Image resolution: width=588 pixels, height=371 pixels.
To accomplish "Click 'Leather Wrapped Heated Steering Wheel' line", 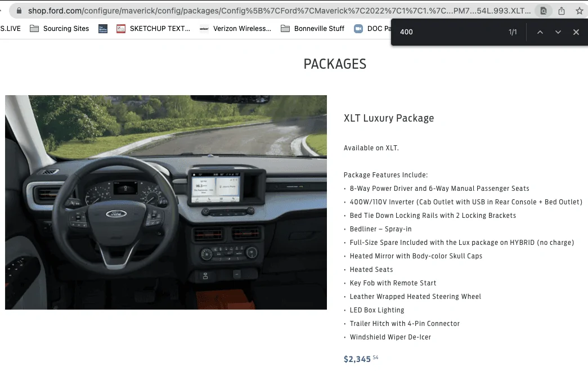I will pos(415,296).
